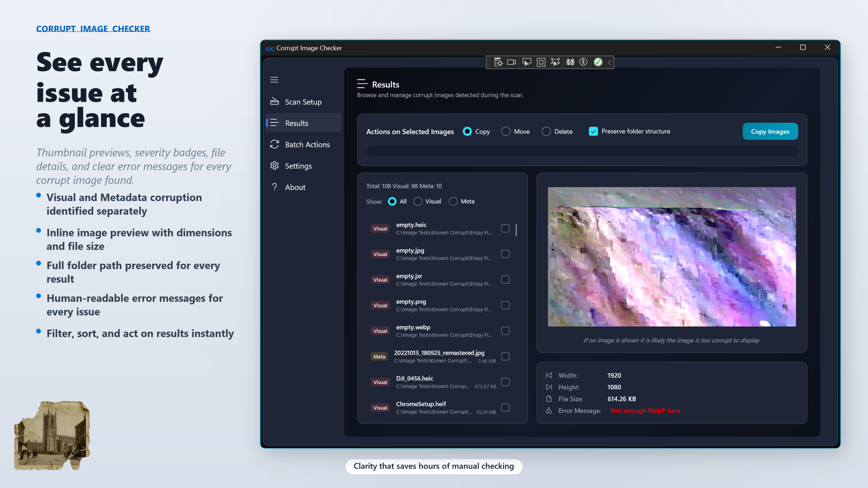The image size is (868, 488).
Task: Filter results to show Meta only
Action: tap(453, 201)
